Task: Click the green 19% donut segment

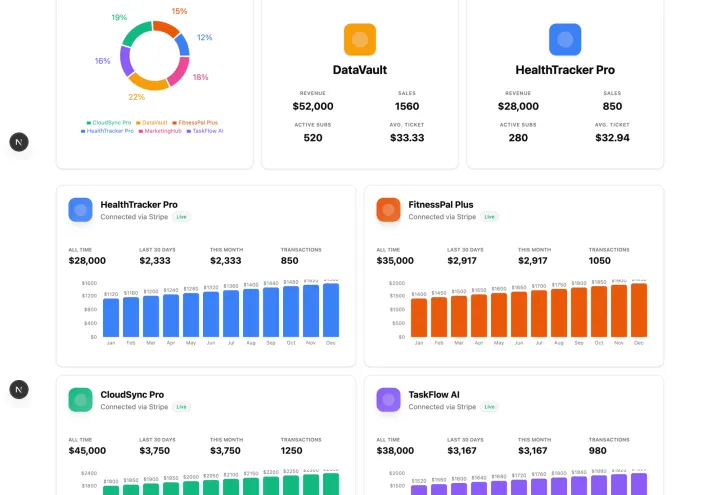Action: click(136, 32)
